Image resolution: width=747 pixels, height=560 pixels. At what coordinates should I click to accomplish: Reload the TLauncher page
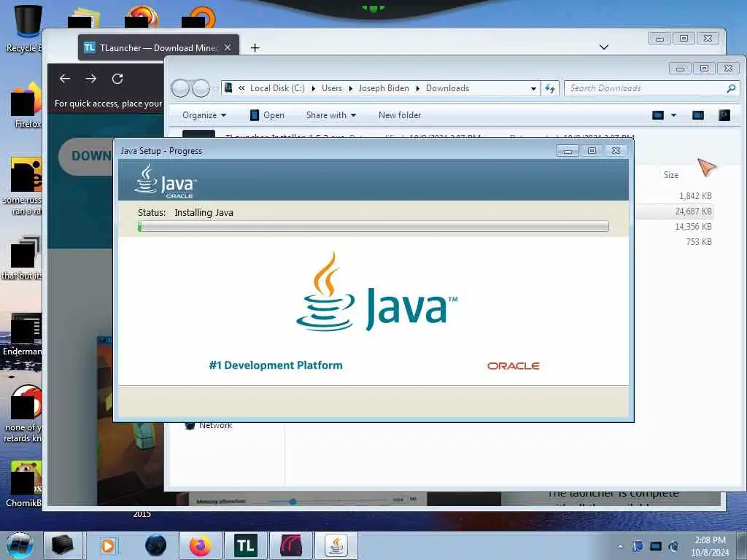click(x=117, y=79)
